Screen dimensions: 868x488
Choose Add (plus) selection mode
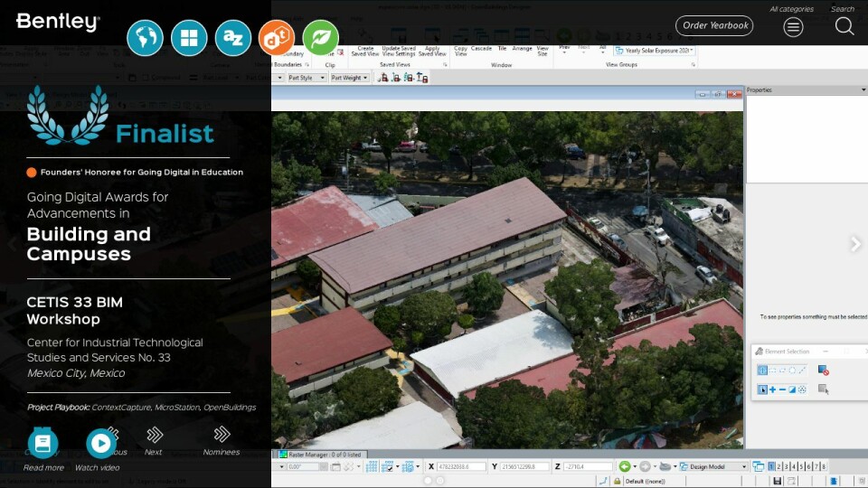point(772,389)
